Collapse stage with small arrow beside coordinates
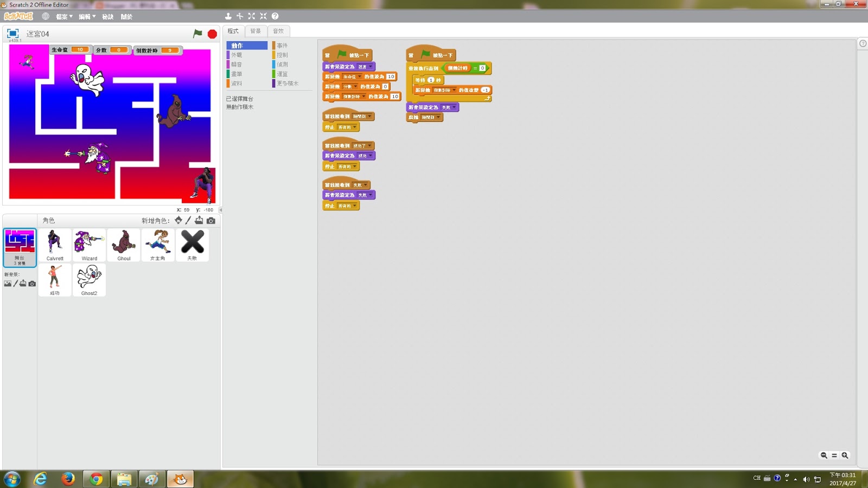868x488 pixels. tap(220, 210)
